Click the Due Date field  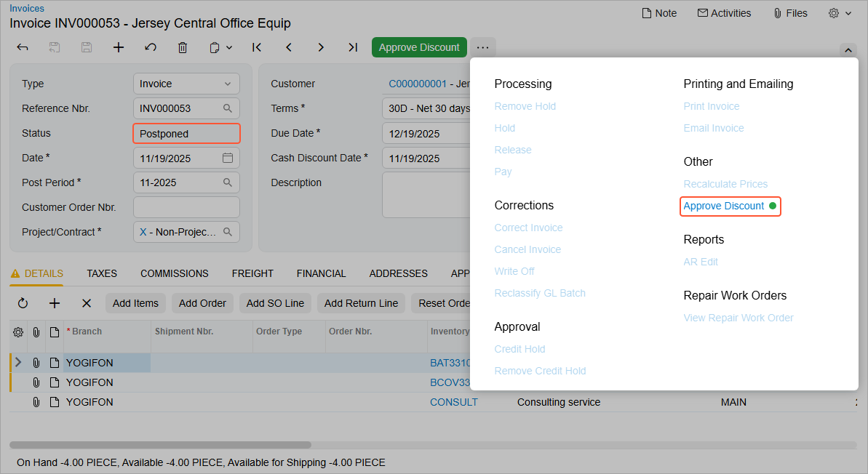[426, 133]
